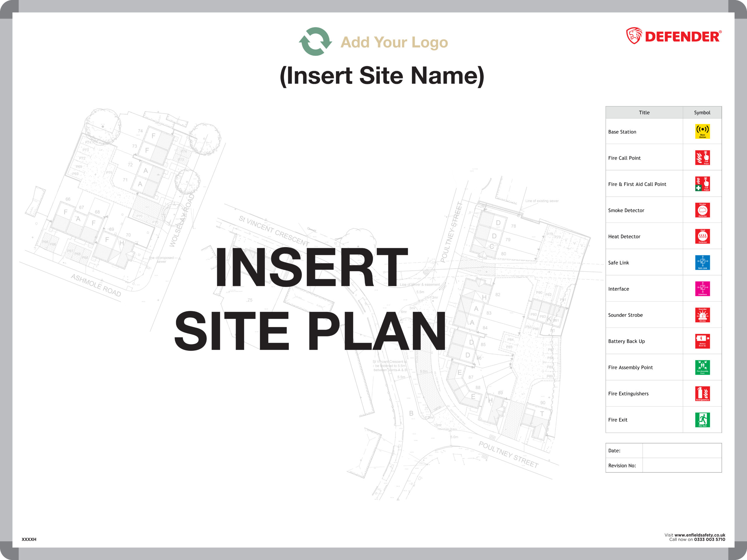The image size is (747, 560).
Task: Click the Defender brand logo
Action: click(674, 36)
